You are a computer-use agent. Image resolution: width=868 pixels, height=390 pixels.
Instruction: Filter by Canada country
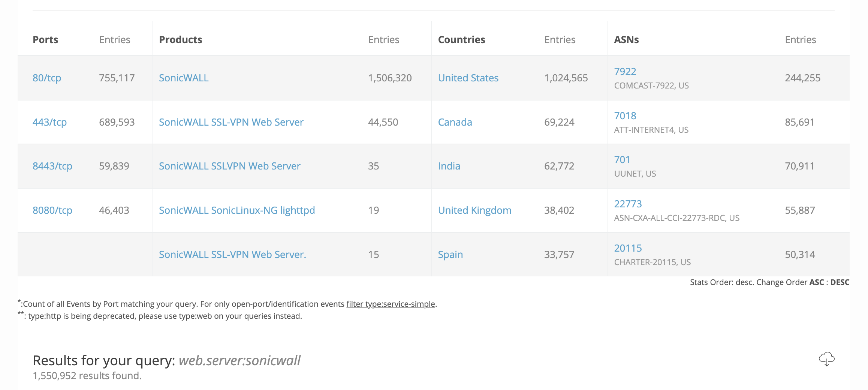tap(455, 122)
